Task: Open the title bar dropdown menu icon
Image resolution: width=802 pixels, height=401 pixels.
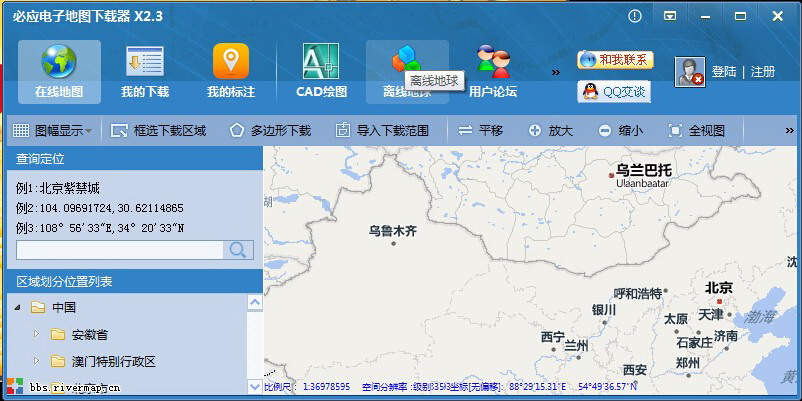Action: click(670, 16)
